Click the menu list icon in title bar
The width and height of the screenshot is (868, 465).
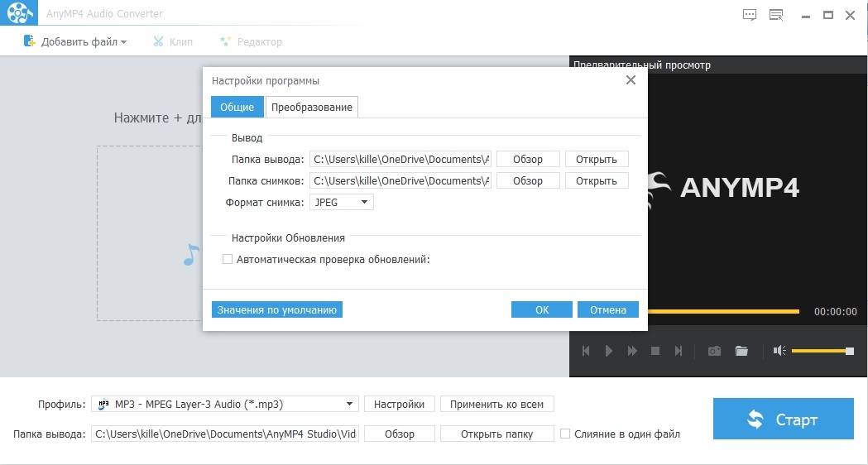777,15
